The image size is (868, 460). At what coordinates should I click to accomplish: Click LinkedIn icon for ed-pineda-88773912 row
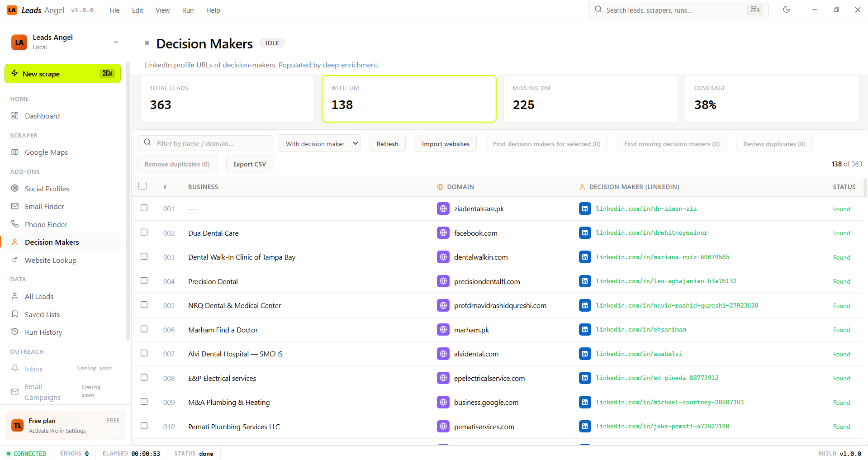(585, 378)
